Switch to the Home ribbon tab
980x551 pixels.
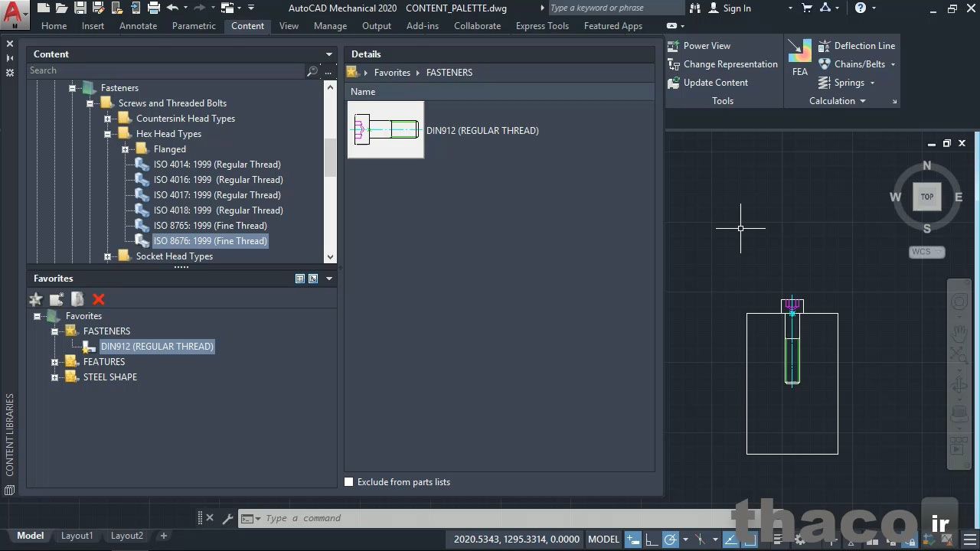[x=54, y=25]
